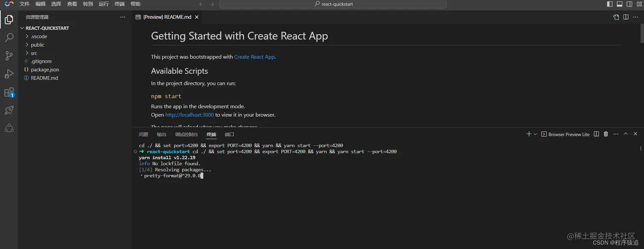
Task: Toggle primary sidebar layout icon
Action: tap(609, 4)
